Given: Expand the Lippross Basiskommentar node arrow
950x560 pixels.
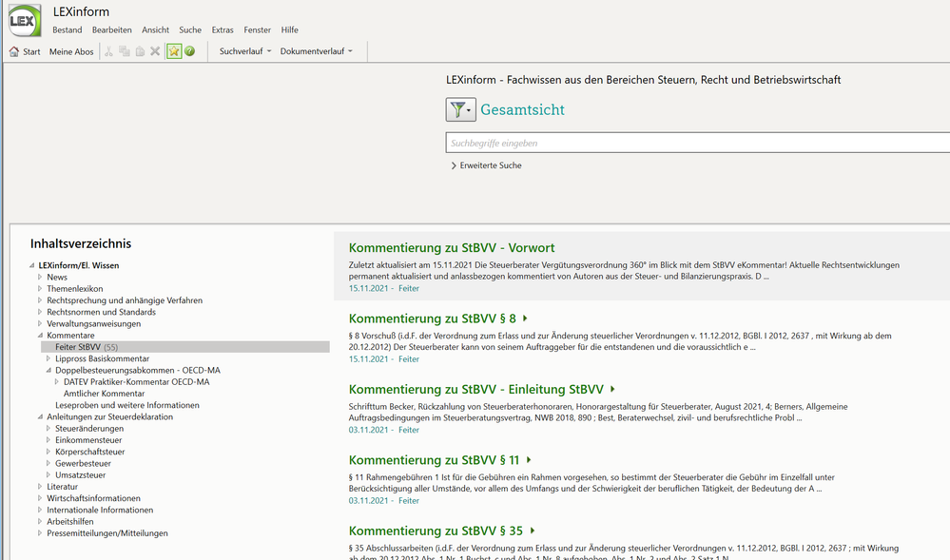Looking at the screenshot, I should pyautogui.click(x=48, y=358).
